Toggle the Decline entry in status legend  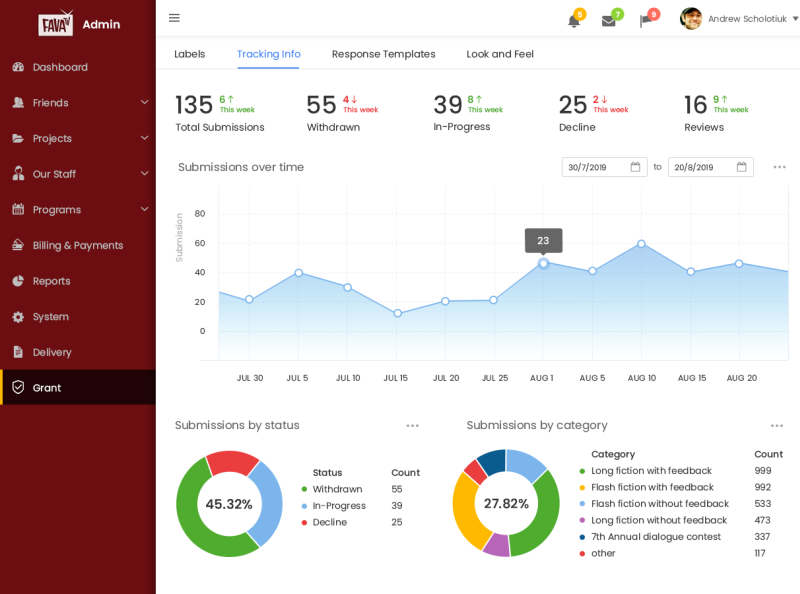(328, 522)
